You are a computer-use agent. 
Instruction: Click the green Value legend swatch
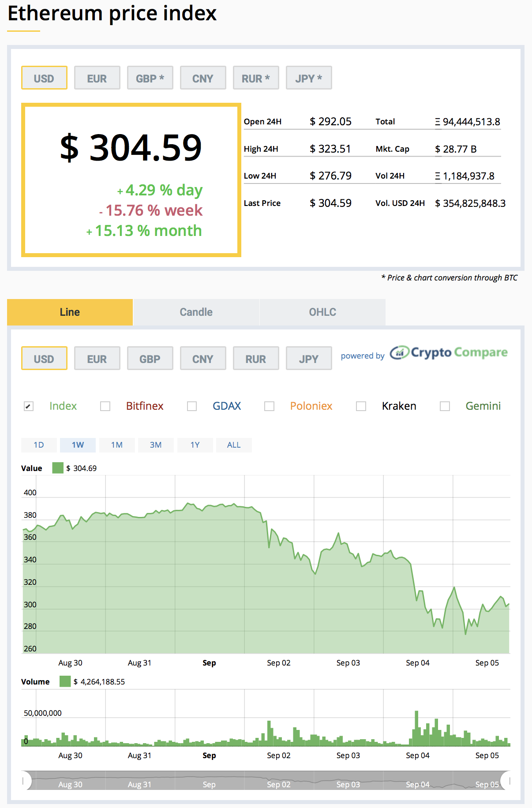pyautogui.click(x=58, y=468)
